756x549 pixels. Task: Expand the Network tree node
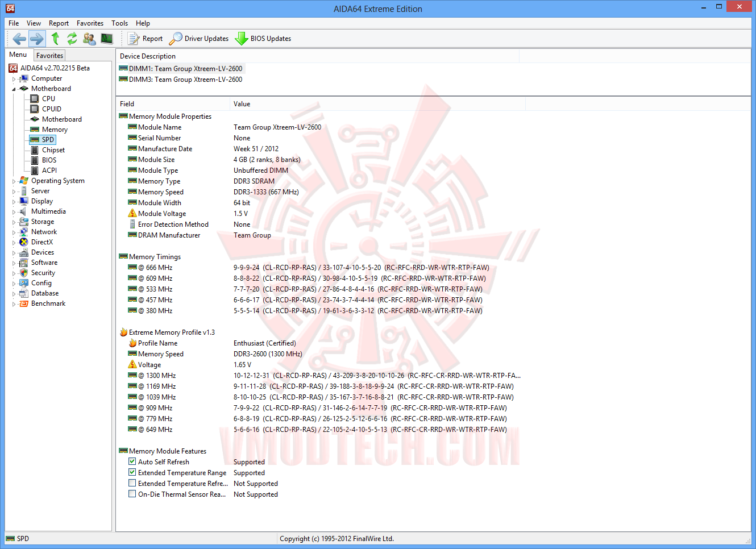[14, 232]
